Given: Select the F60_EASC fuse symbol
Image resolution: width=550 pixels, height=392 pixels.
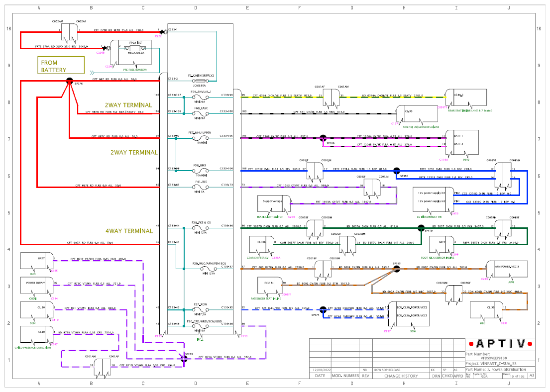Looking at the screenshot, I should pyautogui.click(x=201, y=113).
